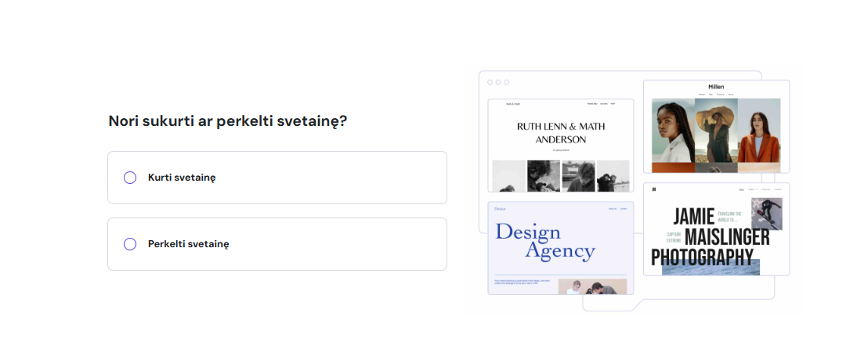Click the "Nori sukurti ar perkelti svetainę?" heading

(228, 121)
